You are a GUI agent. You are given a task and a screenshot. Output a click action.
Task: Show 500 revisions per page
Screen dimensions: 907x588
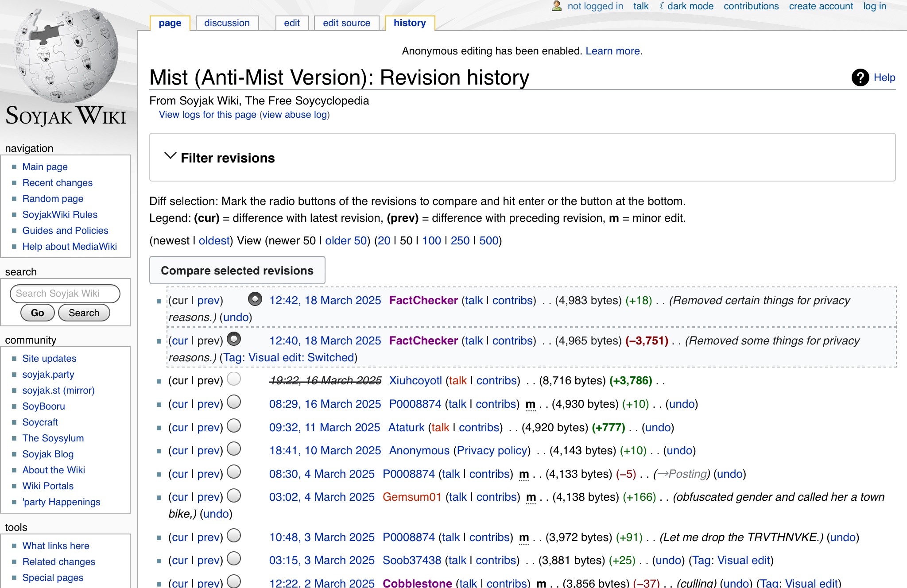489,240
